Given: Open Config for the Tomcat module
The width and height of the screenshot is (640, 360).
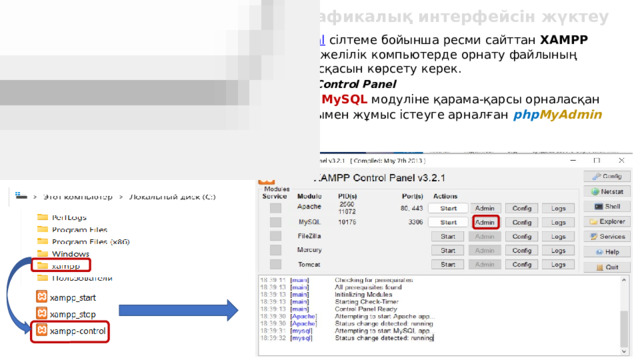Looking at the screenshot, I should pos(522,264).
